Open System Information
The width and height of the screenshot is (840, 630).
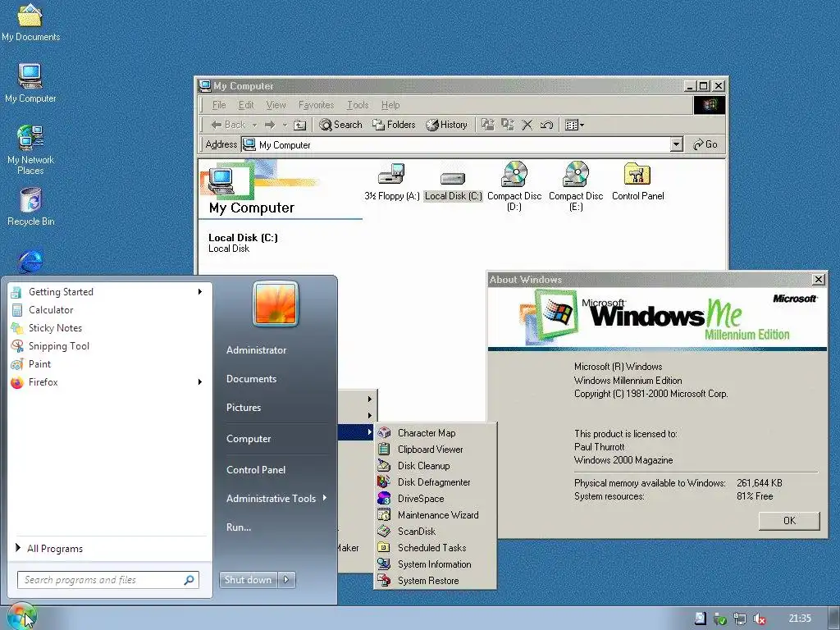click(x=435, y=564)
